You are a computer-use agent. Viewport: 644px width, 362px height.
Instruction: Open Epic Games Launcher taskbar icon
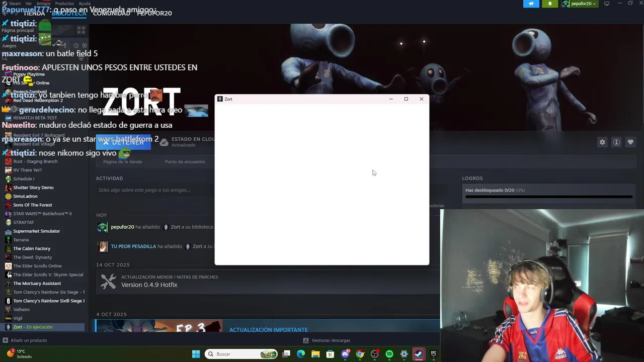click(433, 354)
